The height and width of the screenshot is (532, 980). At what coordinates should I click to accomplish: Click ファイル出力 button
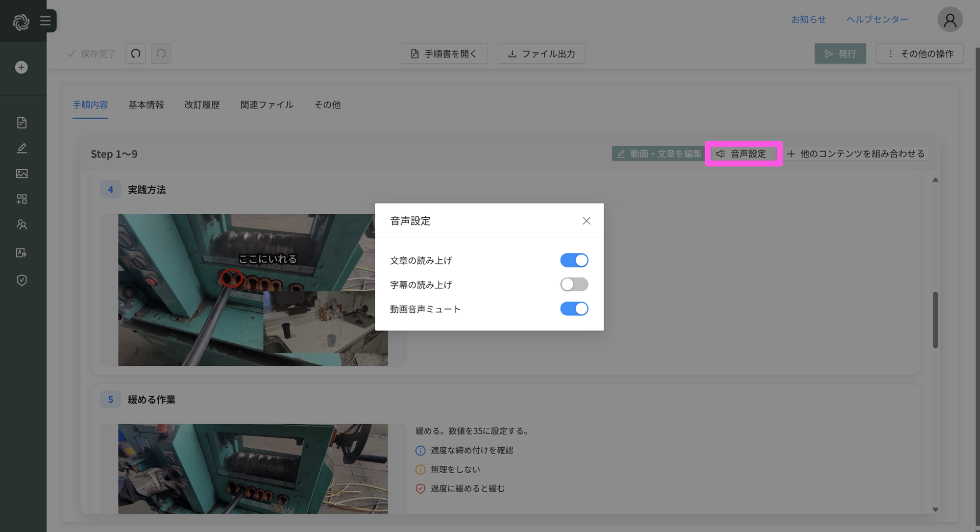(541, 53)
